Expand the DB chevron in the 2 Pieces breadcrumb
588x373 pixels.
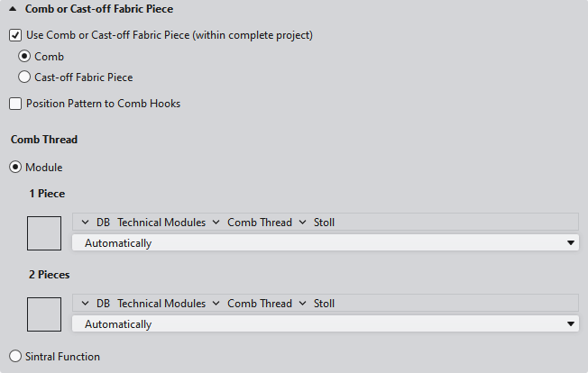pyautogui.click(x=85, y=304)
